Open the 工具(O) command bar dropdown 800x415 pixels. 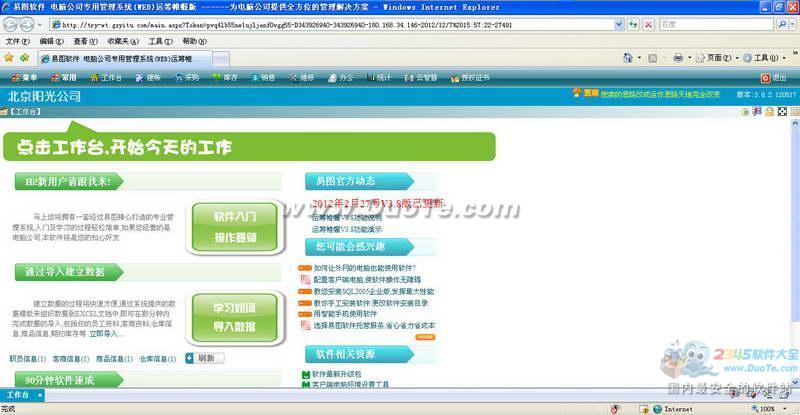coord(764,58)
